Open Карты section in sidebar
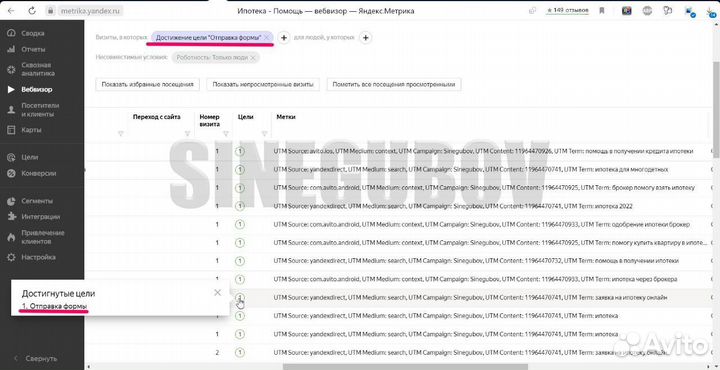The image size is (720, 370). [x=31, y=130]
